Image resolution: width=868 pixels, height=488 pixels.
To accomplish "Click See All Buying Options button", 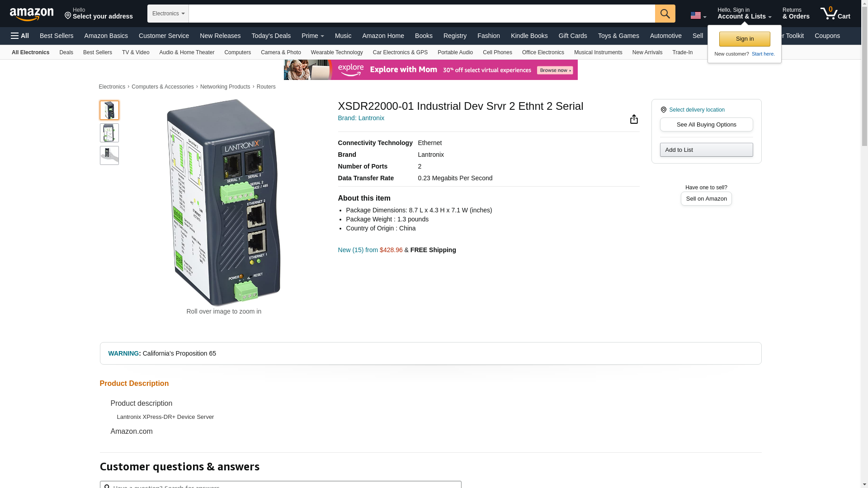I will (x=706, y=125).
